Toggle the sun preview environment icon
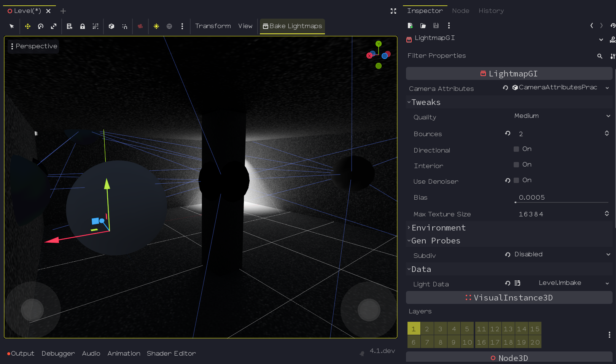The width and height of the screenshot is (616, 364). point(156,26)
